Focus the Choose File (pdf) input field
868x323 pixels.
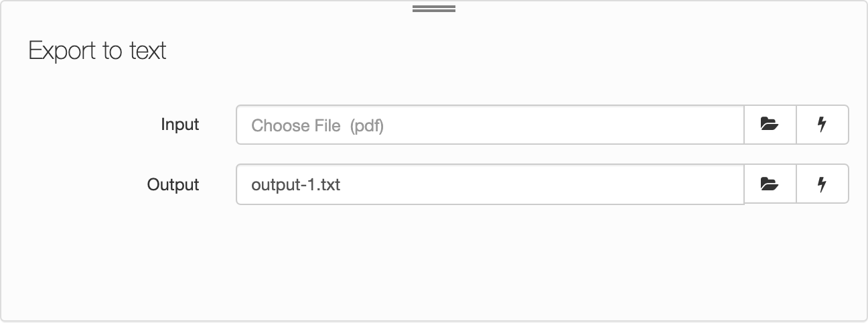(490, 125)
